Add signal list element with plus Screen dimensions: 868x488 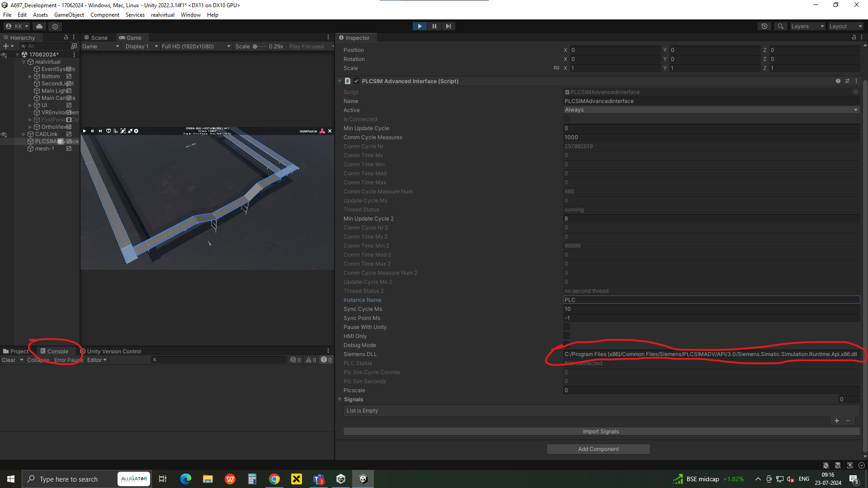[x=837, y=421]
